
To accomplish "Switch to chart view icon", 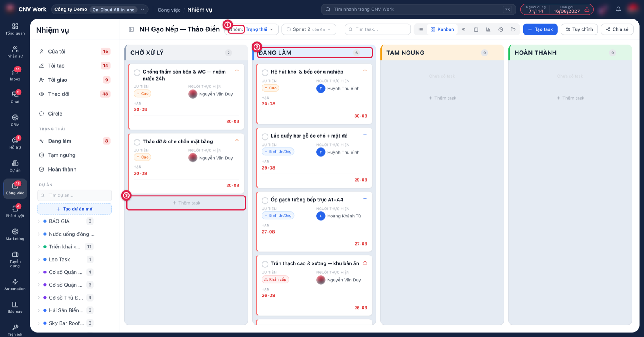I will (x=488, y=29).
